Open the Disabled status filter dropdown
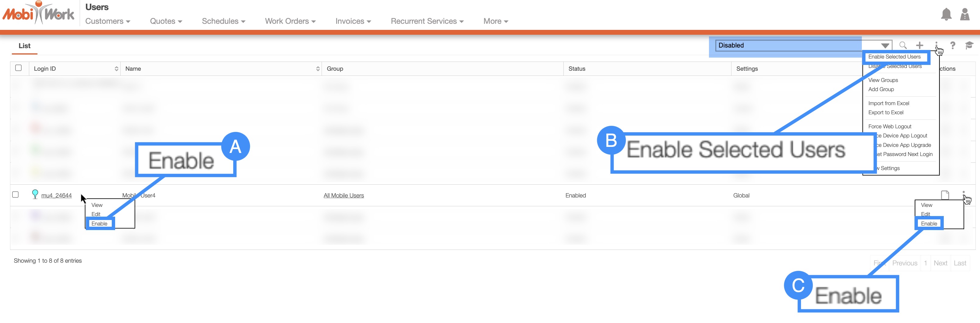The height and width of the screenshot is (323, 980). (803, 45)
